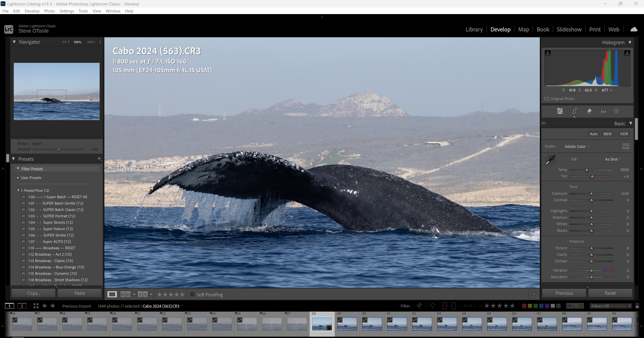The width and height of the screenshot is (644, 338).
Task: Click the cloud sync status icon
Action: 634,29
